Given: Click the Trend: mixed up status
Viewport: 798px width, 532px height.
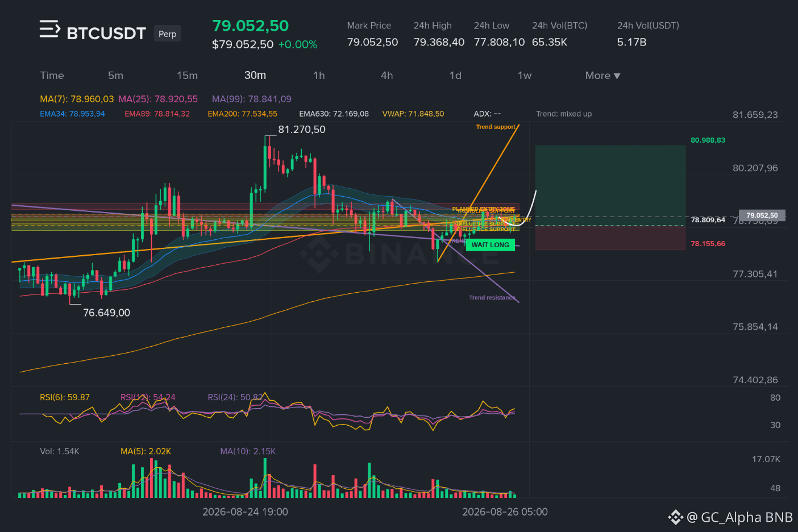Looking at the screenshot, I should click(x=564, y=114).
